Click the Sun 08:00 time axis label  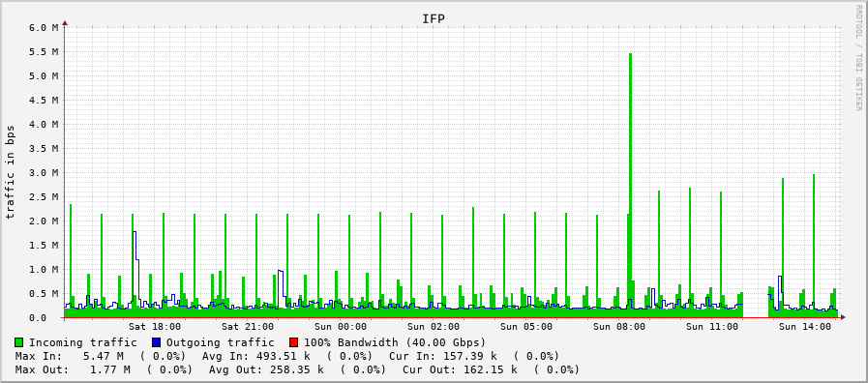(x=619, y=327)
